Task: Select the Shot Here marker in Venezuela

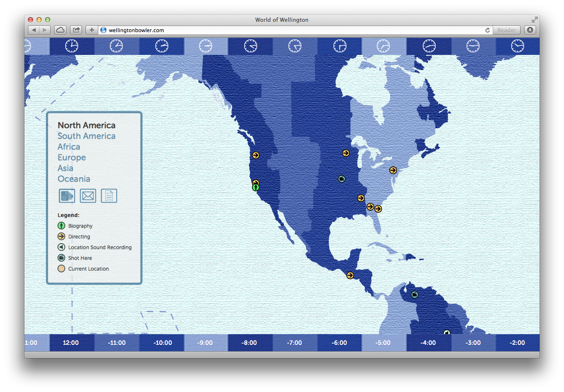Action: click(x=415, y=295)
